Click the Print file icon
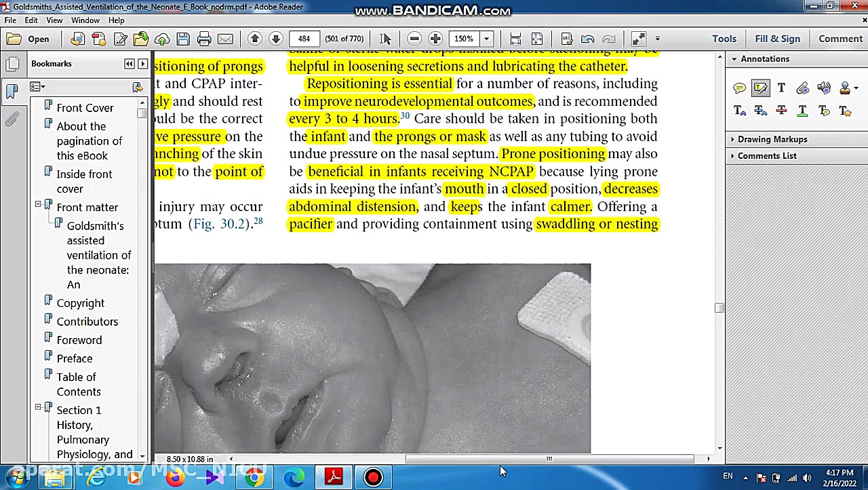Viewport: 868px width, 490px height. pyautogui.click(x=204, y=39)
